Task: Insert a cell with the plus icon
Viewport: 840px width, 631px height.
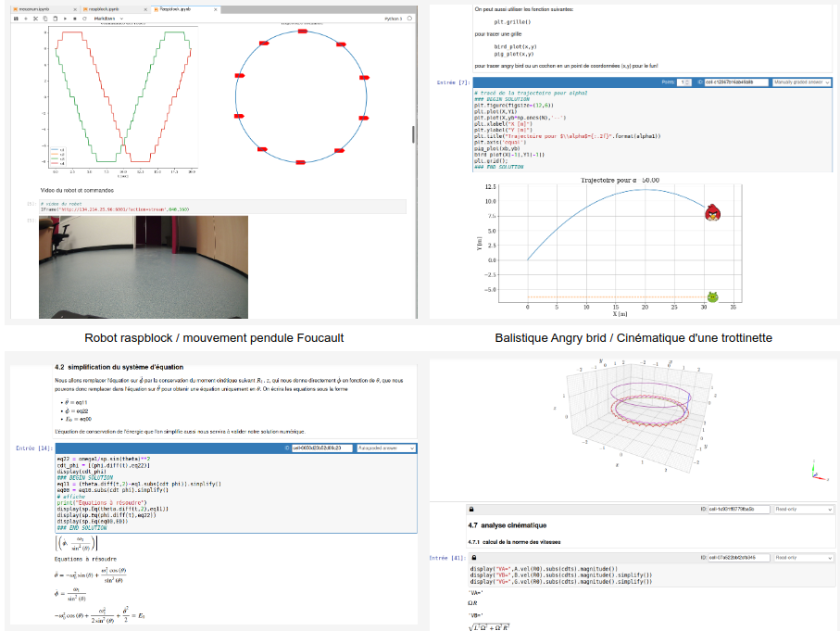Action: coord(28,18)
